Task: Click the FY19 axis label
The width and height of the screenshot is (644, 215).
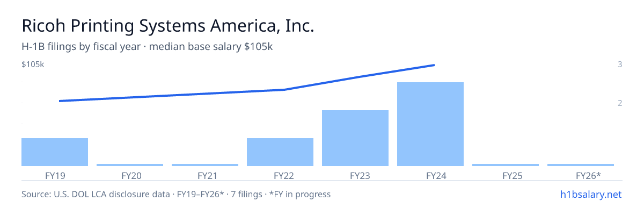Action: [55, 175]
